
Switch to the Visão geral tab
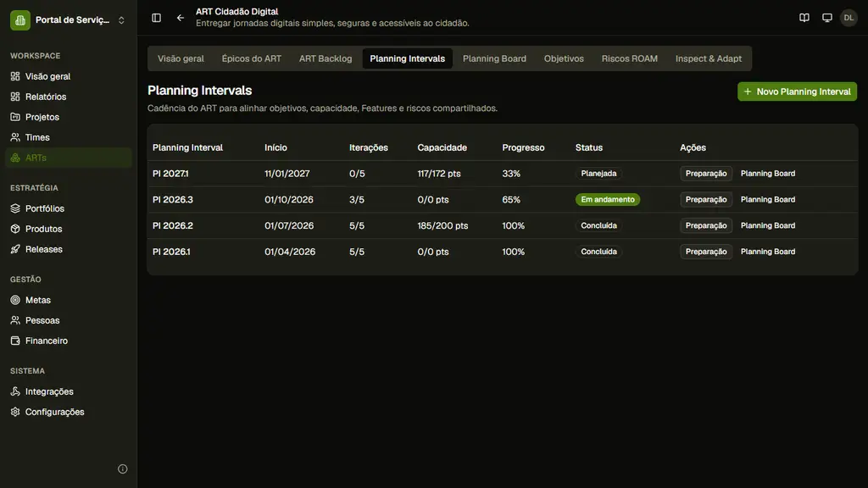(x=181, y=58)
